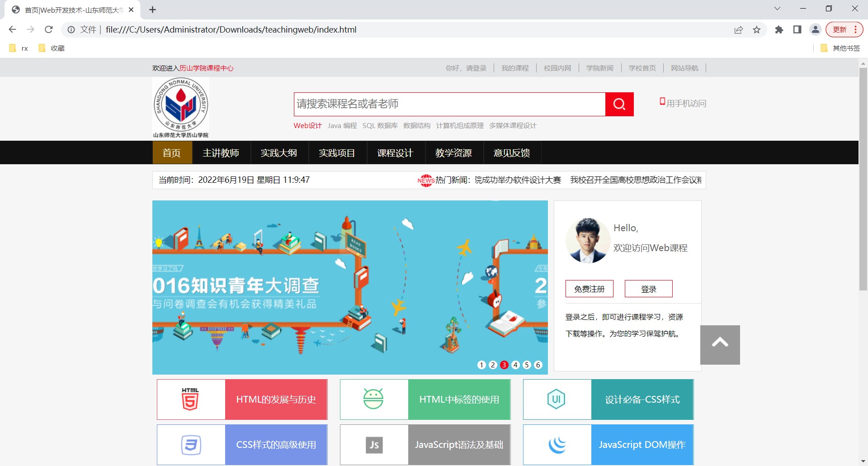Open the 实践项目 navigation tab
This screenshot has width=868, height=466.
click(337, 153)
